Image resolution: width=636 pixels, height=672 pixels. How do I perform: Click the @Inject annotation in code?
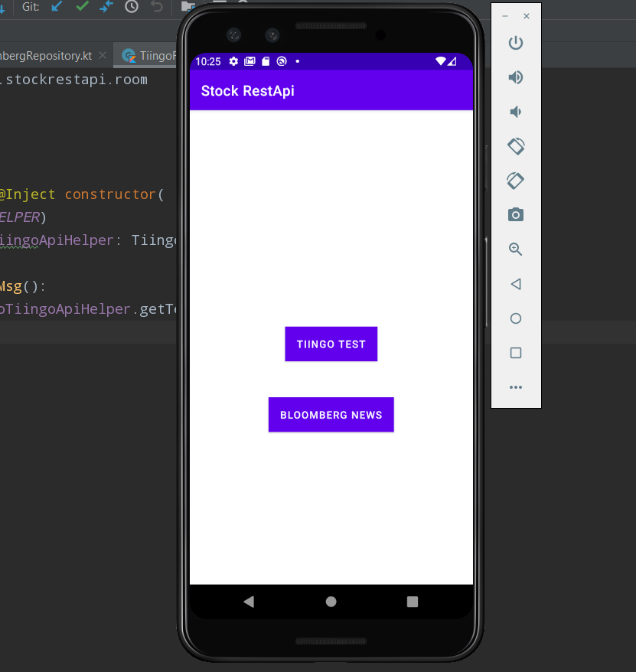pos(28,194)
